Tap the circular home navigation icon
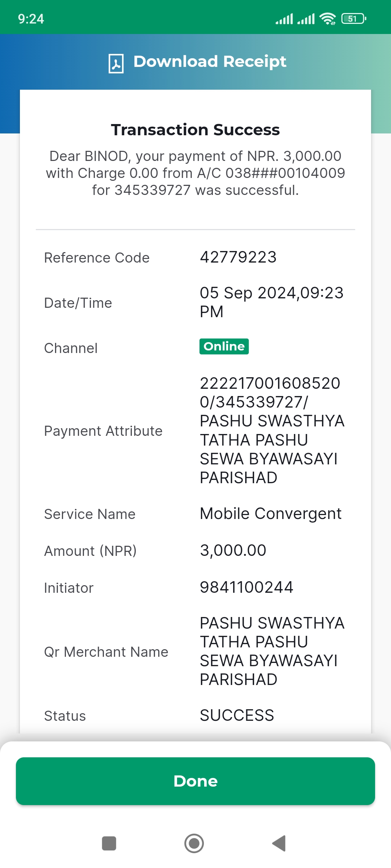 point(194,843)
